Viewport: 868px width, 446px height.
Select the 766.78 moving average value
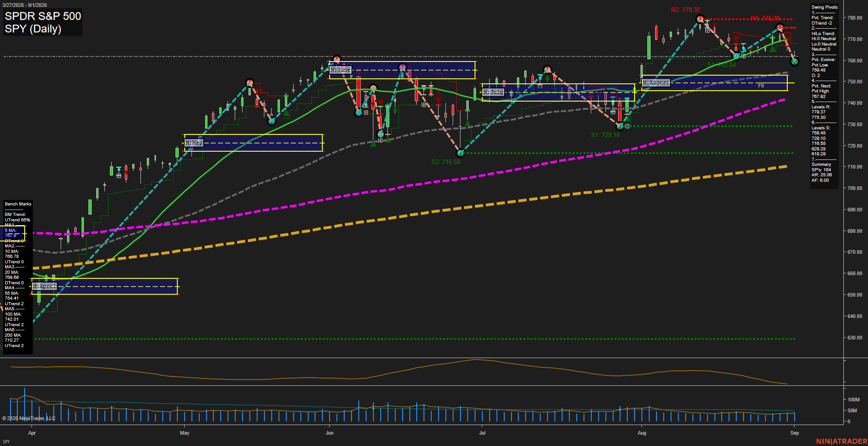pos(12,256)
